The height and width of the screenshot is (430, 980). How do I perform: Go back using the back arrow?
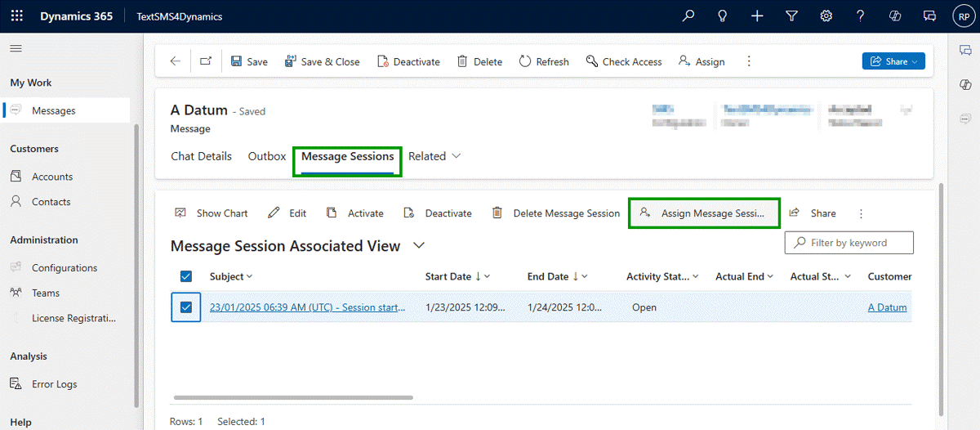[x=175, y=61]
